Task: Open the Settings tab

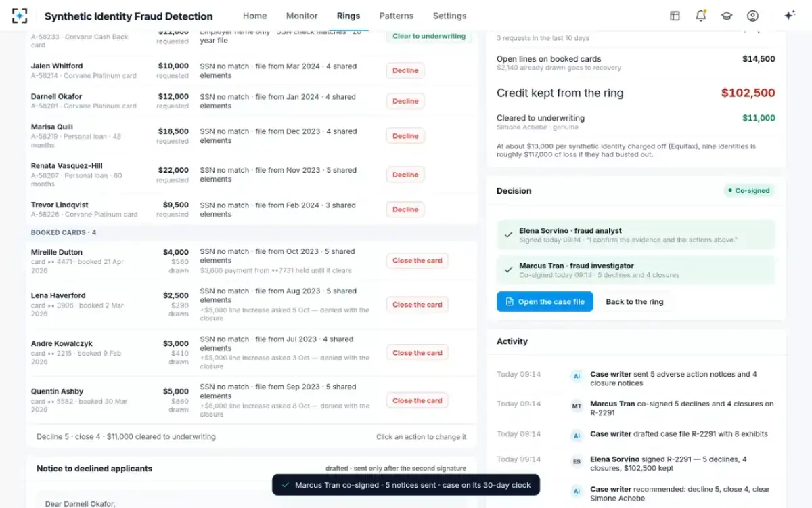Action: [x=449, y=16]
